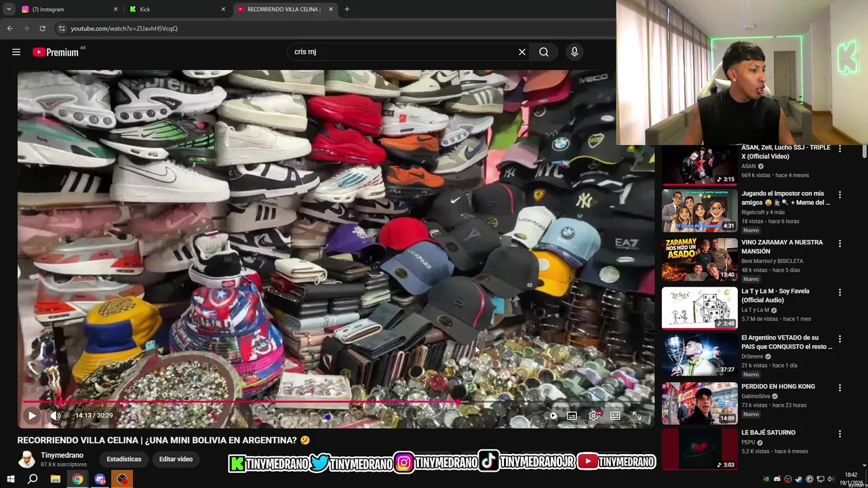Open the Tinymedrano channel name link

pos(62,455)
